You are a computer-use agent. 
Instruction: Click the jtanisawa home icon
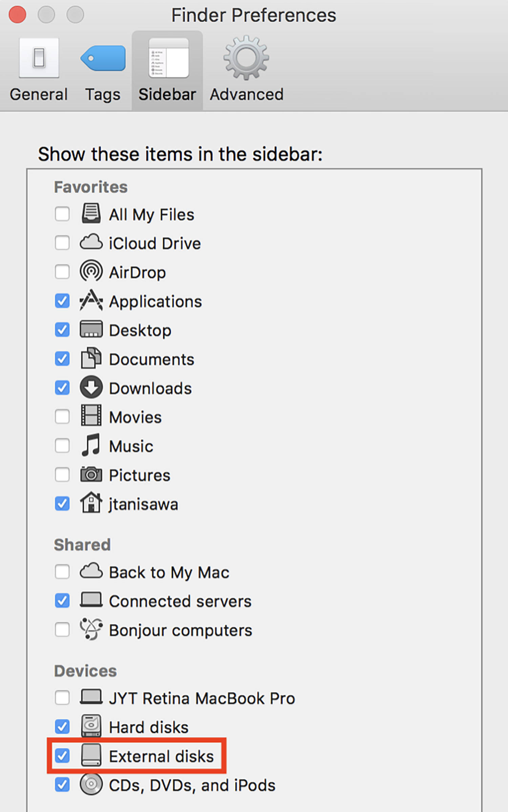(x=91, y=503)
